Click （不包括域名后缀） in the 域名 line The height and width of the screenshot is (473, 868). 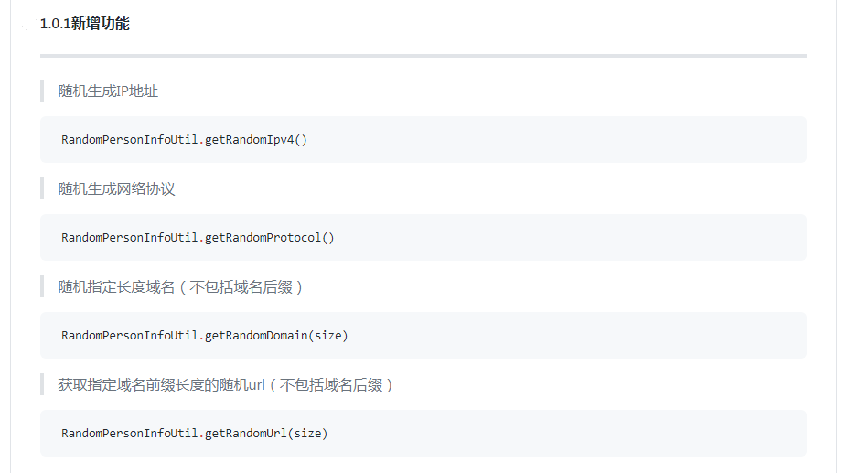(241, 287)
